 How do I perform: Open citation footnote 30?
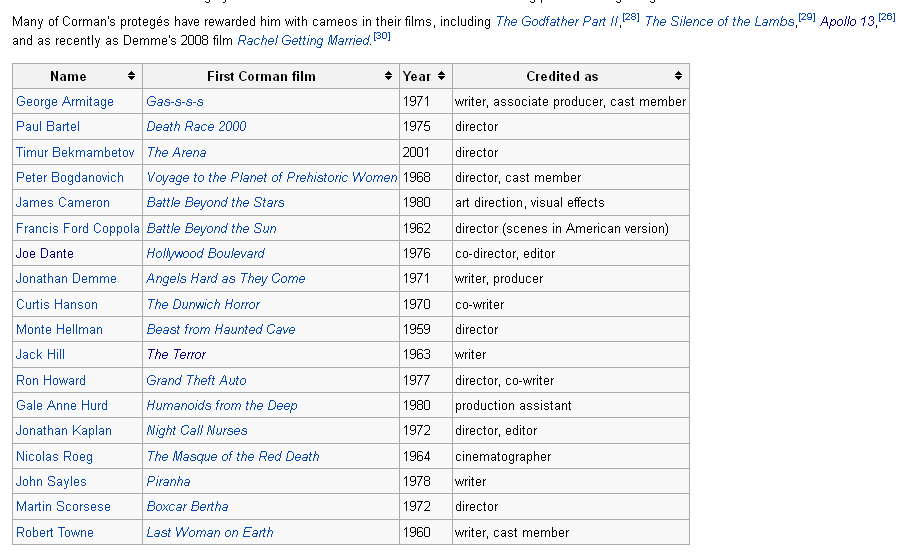click(x=381, y=37)
